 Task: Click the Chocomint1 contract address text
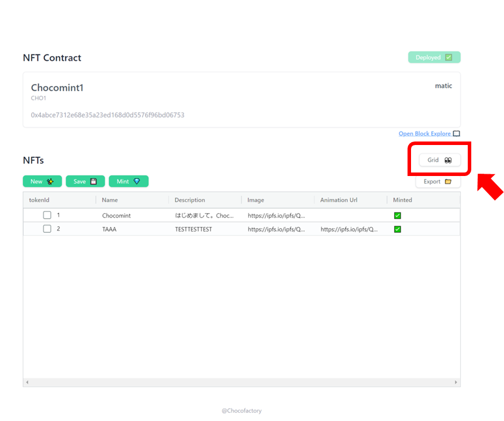[x=108, y=115]
